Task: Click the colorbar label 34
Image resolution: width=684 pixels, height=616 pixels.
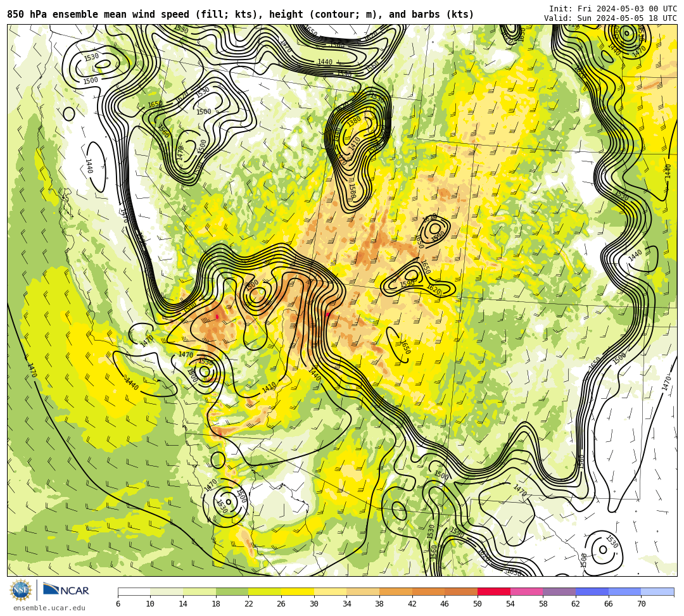Action: pyautogui.click(x=347, y=604)
